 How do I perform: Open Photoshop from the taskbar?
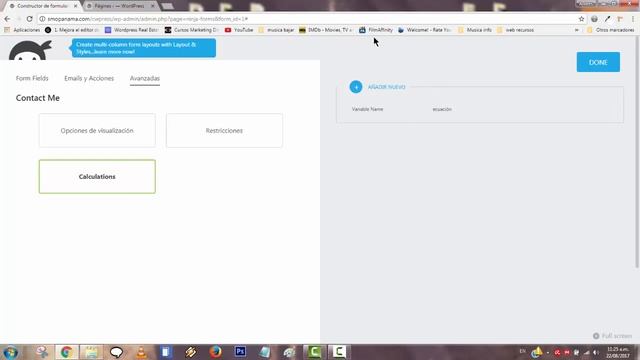[240, 351]
